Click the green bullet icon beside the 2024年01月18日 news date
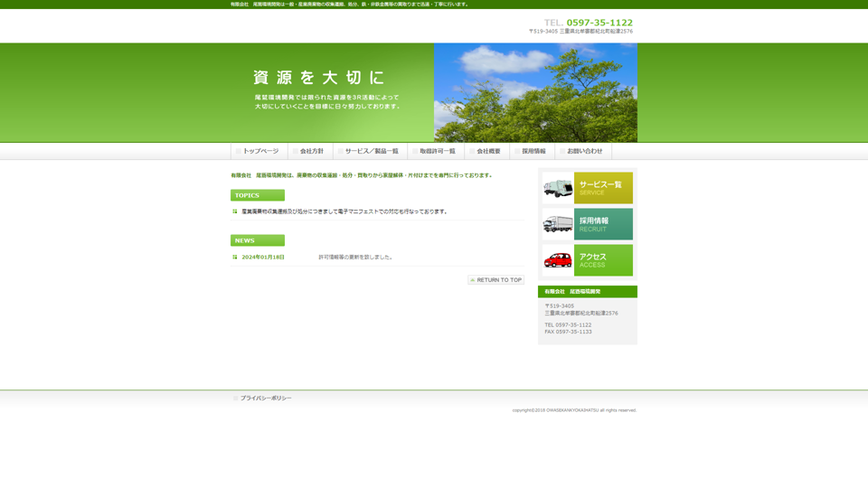Image resolution: width=868 pixels, height=488 pixels. coord(235,257)
